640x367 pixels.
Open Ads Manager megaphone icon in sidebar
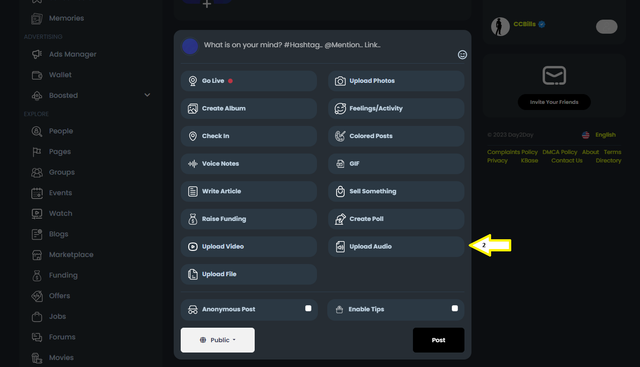point(37,54)
